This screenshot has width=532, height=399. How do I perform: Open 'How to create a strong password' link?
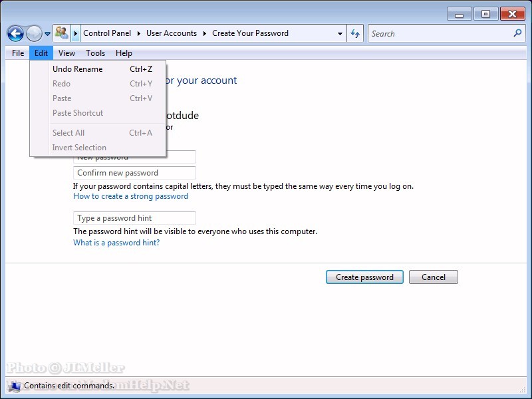click(130, 196)
